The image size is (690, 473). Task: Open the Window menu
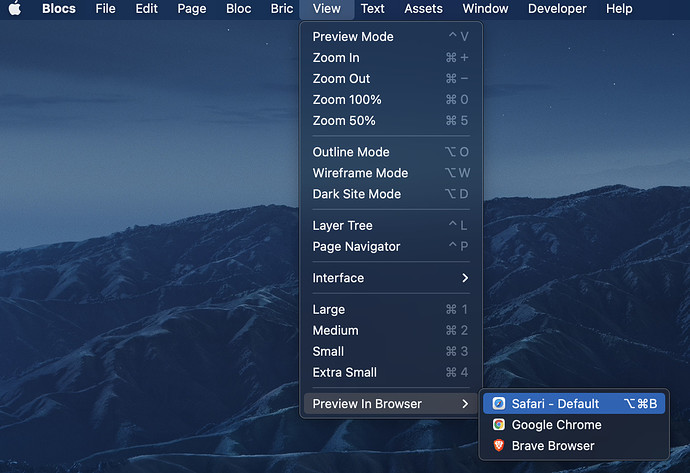(x=485, y=8)
